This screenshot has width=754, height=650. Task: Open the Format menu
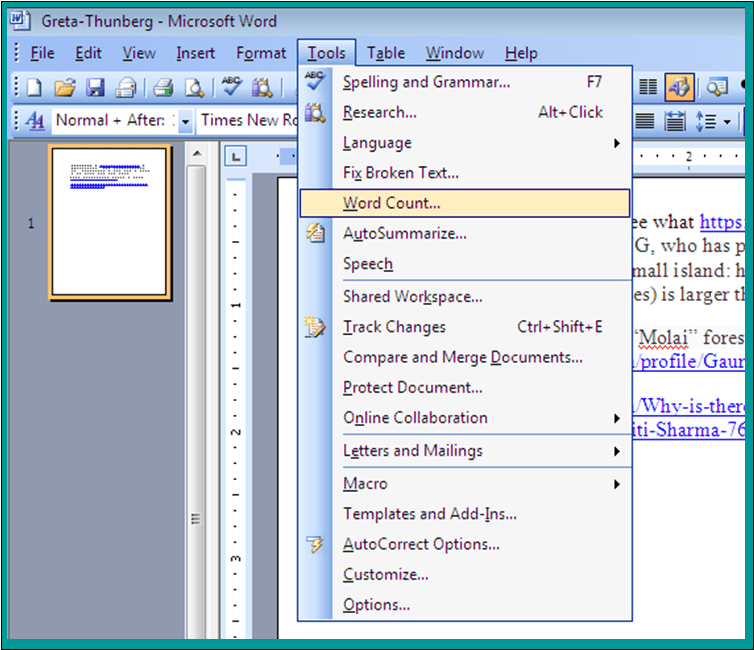click(261, 53)
